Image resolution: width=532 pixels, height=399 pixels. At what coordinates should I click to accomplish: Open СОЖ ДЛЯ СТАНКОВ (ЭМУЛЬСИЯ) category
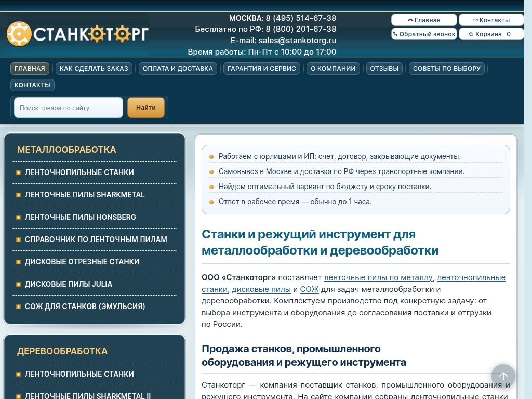[85, 307]
